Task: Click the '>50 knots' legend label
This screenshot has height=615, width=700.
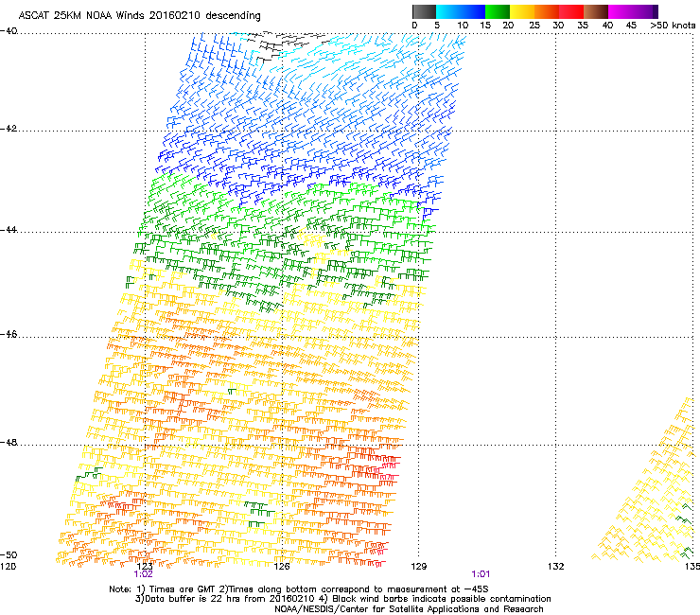Action: click(673, 25)
